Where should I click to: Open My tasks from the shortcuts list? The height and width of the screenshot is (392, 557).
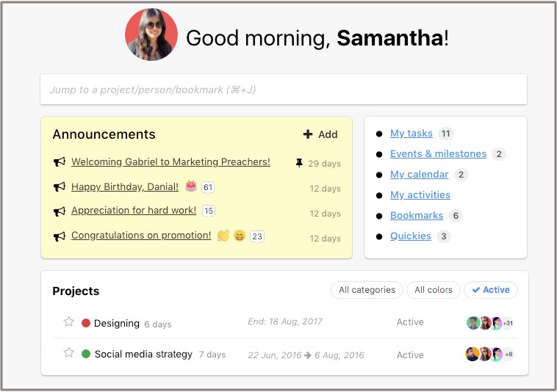412,134
